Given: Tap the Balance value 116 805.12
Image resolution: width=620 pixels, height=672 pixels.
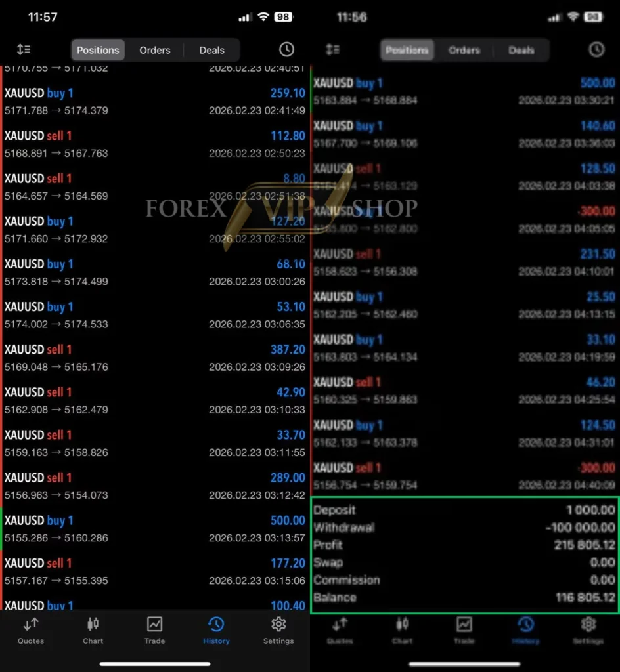Looking at the screenshot, I should (585, 597).
